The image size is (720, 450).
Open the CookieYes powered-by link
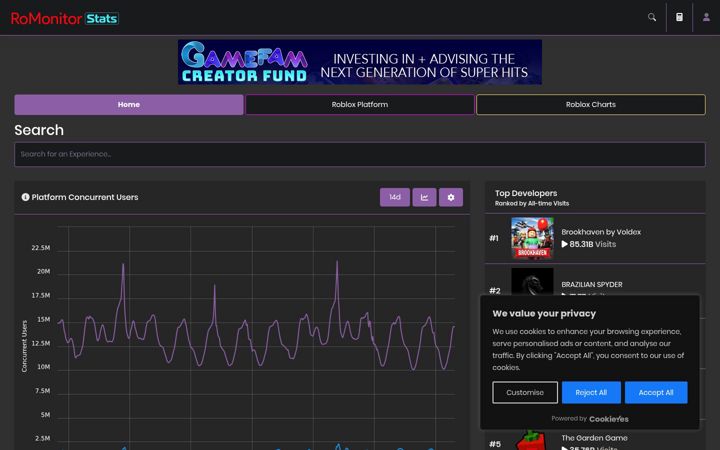[608, 419]
